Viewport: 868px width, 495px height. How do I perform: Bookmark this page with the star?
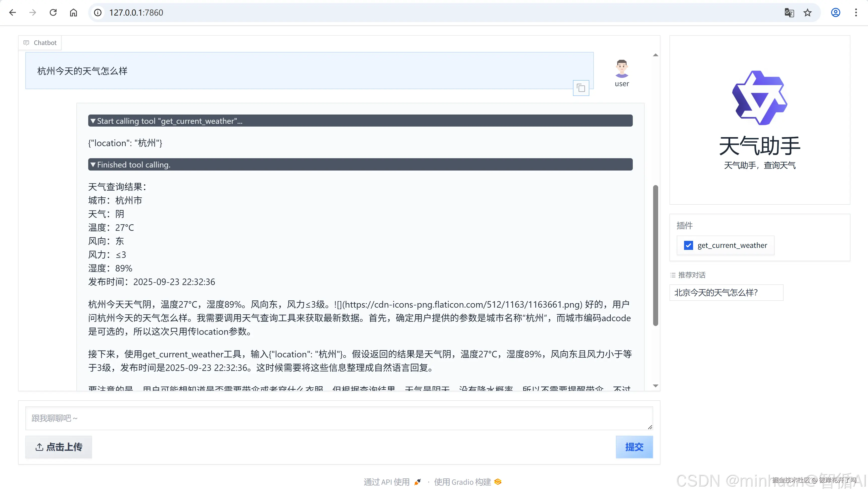point(807,13)
